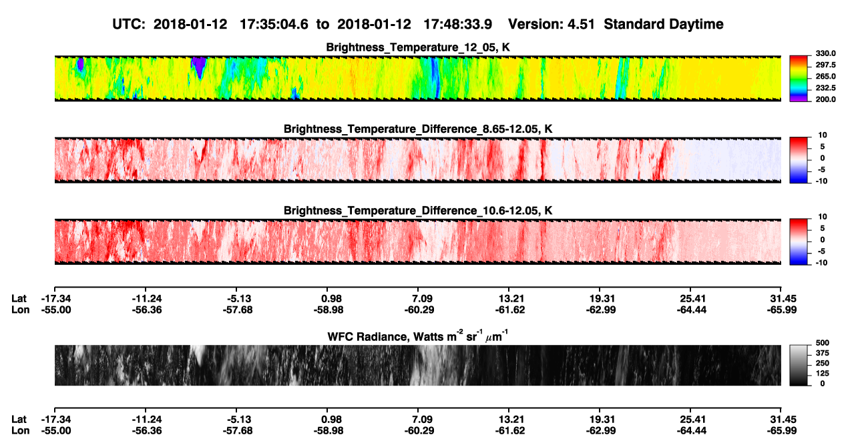Image resolution: width=868 pixels, height=445 pixels.
Task: Click the bottom axis Lat label
Action: click(19, 419)
